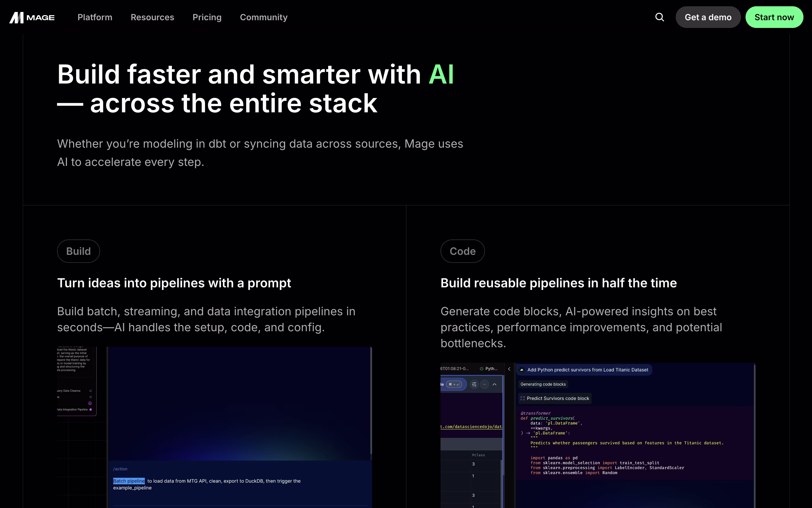Click the Mage logo in the header
812x508 pixels.
click(x=32, y=17)
